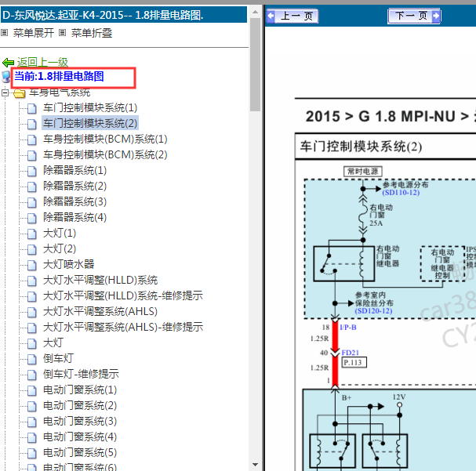Click page icon beside 大灯喷水器

32,265
